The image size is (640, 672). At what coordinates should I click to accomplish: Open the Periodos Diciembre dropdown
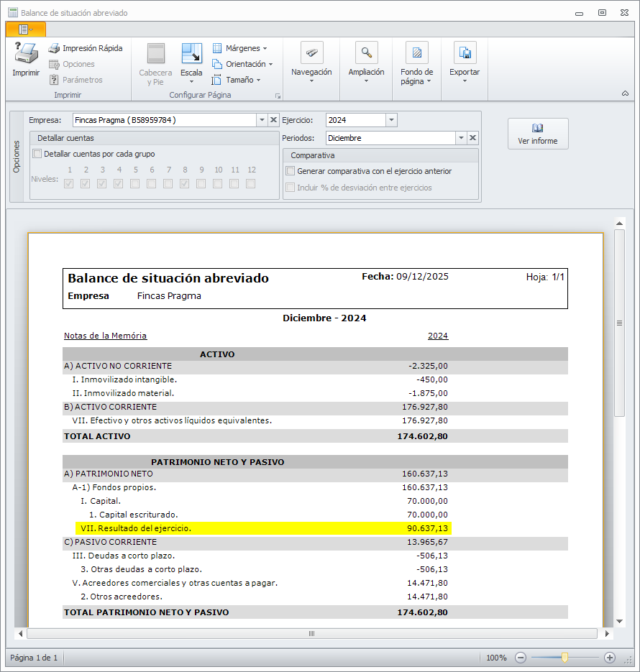[x=461, y=138]
